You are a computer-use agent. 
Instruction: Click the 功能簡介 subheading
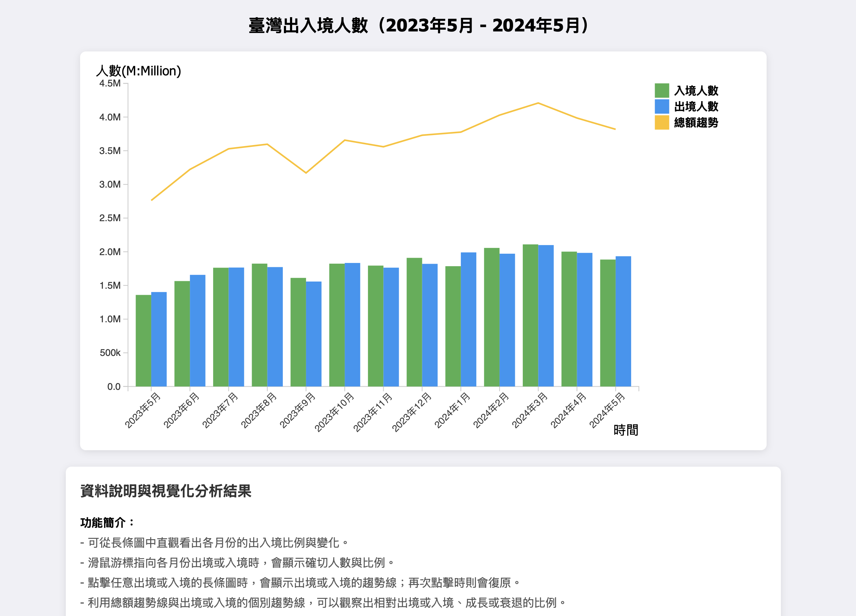click(107, 522)
